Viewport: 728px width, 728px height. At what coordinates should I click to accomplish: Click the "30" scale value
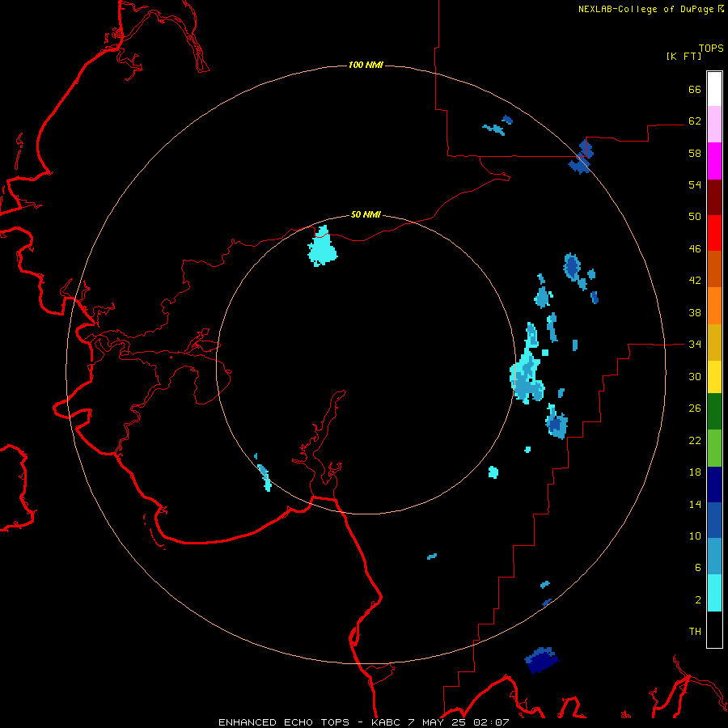(695, 376)
